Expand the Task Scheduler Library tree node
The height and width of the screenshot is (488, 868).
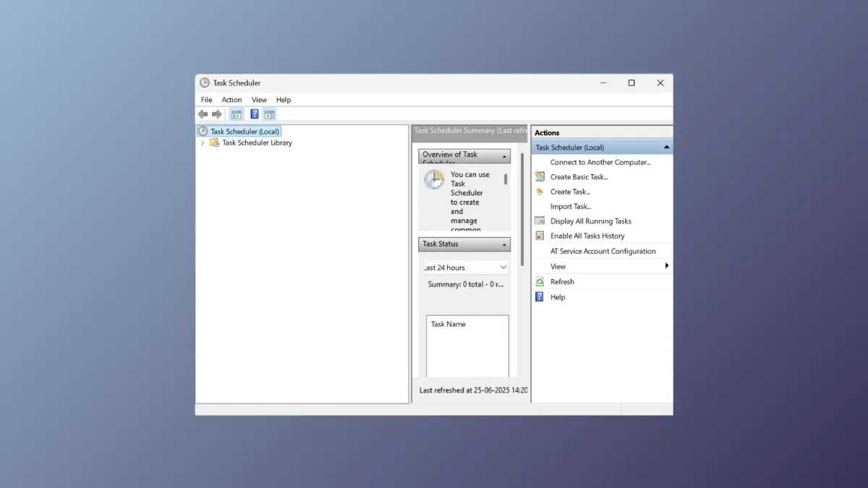coord(203,143)
